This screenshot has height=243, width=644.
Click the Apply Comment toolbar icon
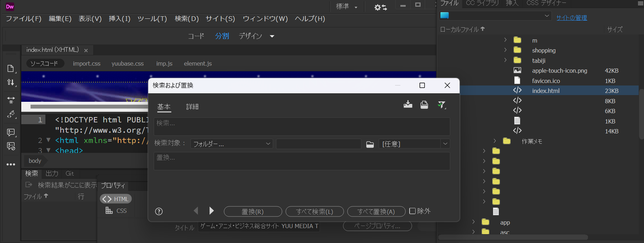[11, 132]
